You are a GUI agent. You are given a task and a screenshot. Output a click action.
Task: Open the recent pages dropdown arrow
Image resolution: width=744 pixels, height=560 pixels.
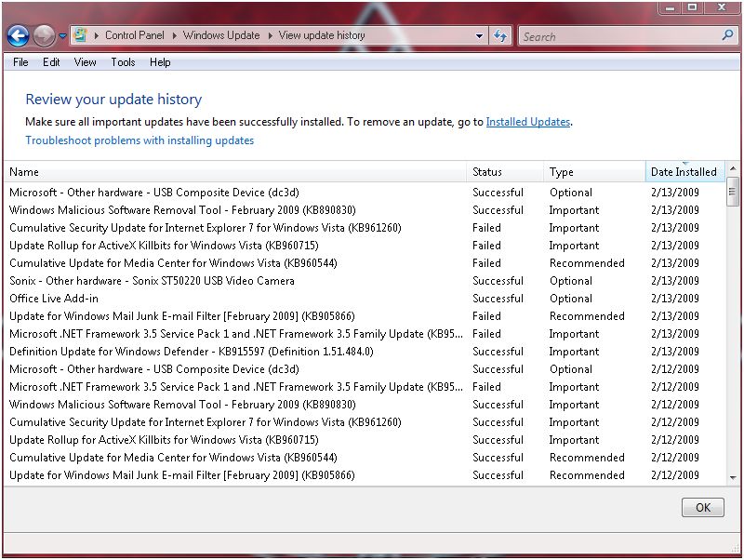(62, 36)
